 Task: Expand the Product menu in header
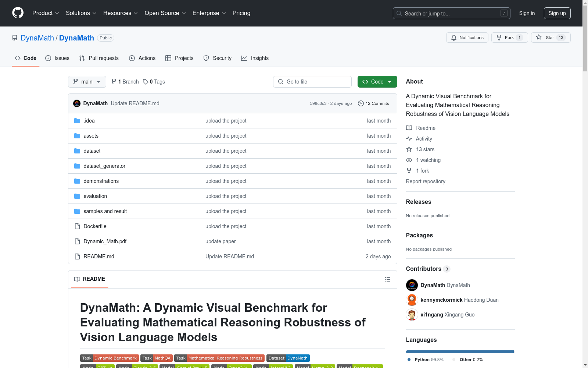(45, 13)
